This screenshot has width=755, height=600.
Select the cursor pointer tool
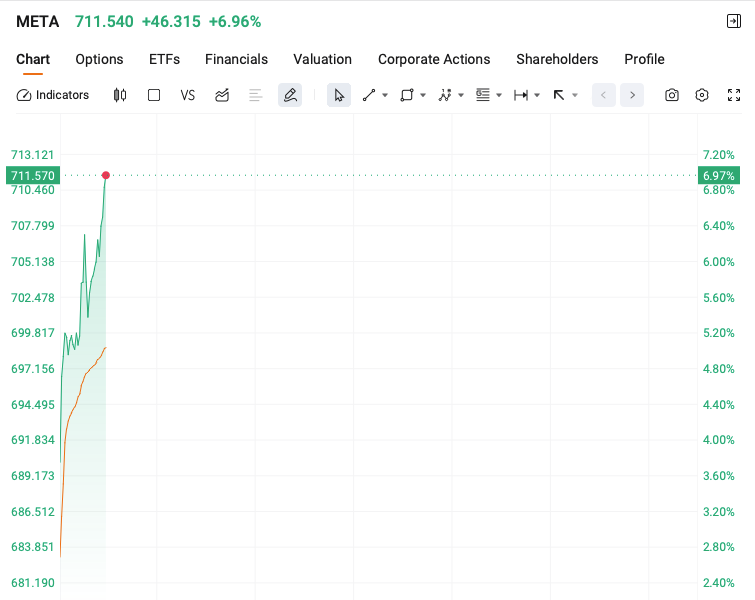click(x=339, y=95)
